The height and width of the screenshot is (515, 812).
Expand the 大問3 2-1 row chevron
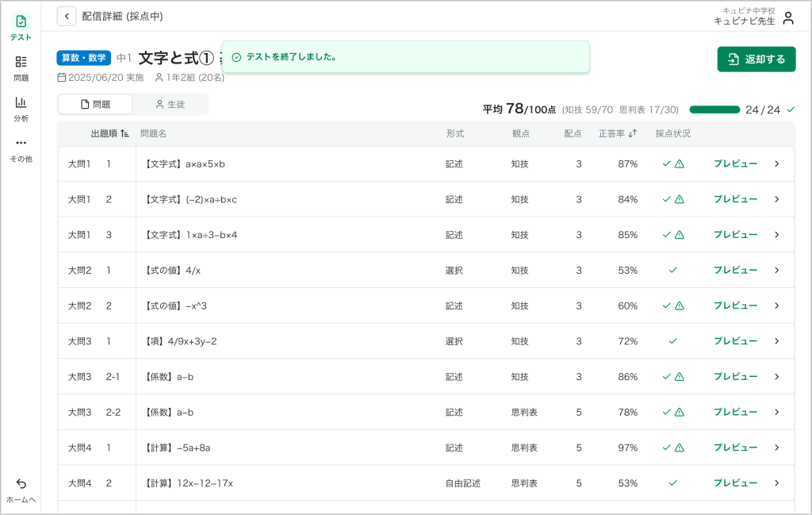[777, 377]
